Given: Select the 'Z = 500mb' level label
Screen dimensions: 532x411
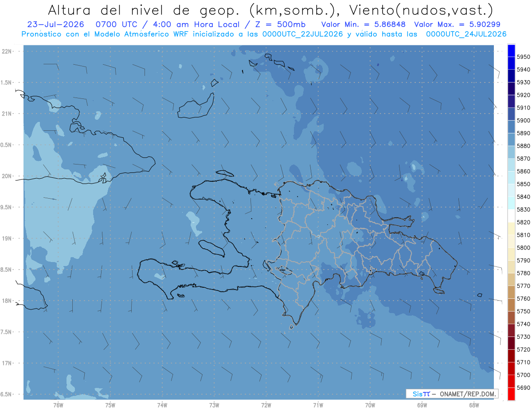Looking at the screenshot, I should point(281,25).
